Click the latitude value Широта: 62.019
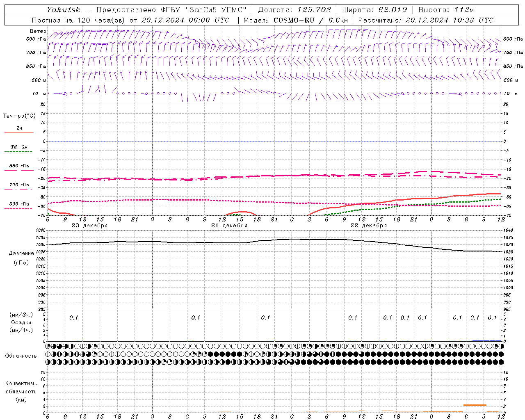 [375, 9]
